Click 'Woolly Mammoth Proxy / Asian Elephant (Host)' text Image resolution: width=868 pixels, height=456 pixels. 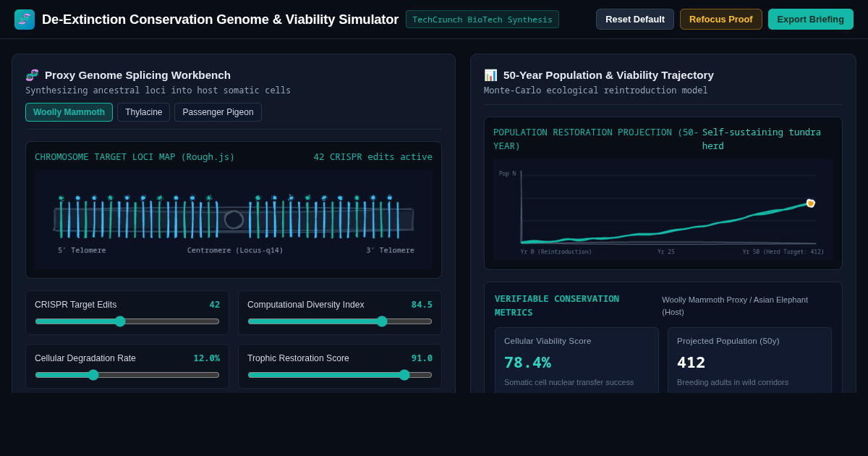coord(735,305)
